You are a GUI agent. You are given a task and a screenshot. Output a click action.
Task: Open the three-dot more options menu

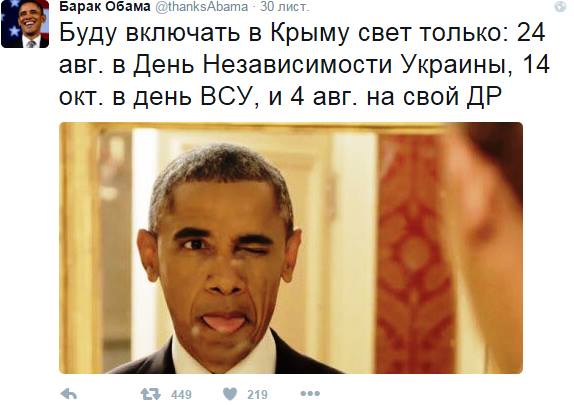pyautogui.click(x=310, y=394)
